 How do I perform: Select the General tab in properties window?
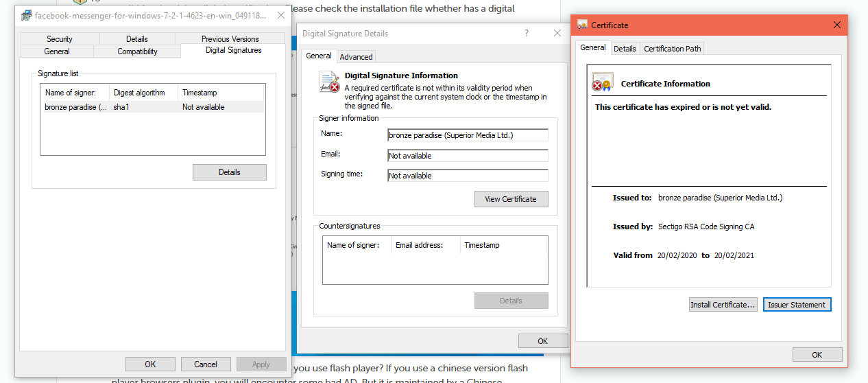coord(57,51)
